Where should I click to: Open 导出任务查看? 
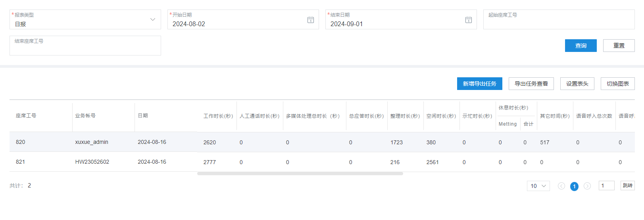pos(531,84)
